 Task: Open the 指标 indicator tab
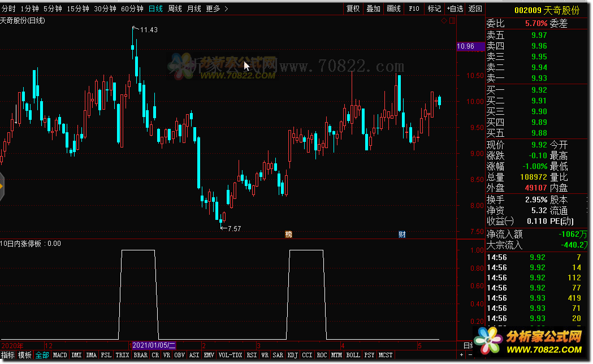[x=7, y=355]
